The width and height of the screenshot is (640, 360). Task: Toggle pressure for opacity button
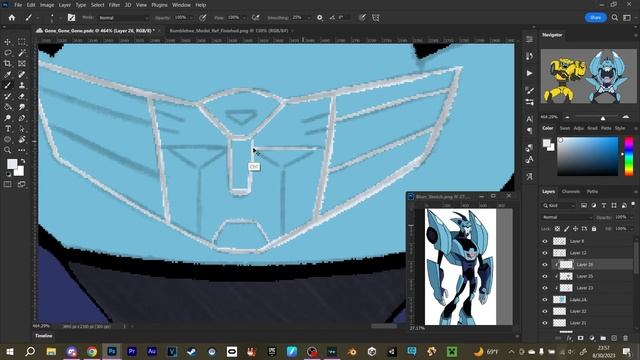pyautogui.click(x=202, y=18)
